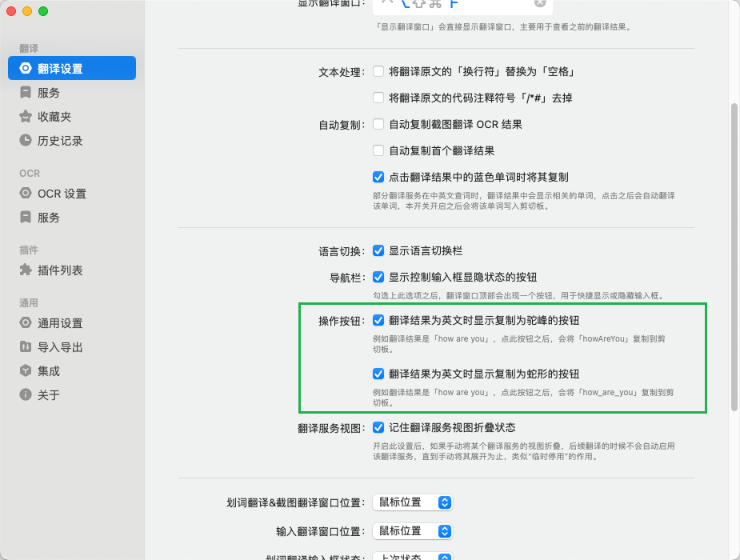Click the puzzle piece icon for 插件列表
The image size is (740, 560).
tap(26, 270)
